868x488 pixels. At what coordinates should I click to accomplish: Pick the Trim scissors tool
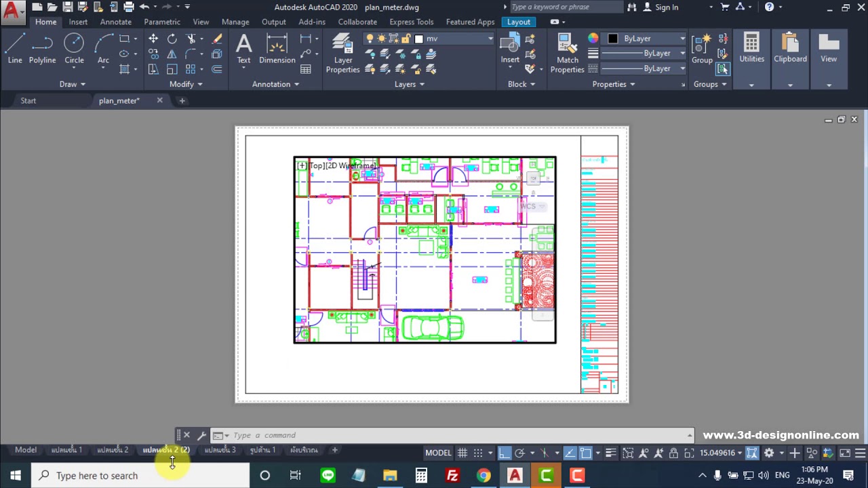pyautogui.click(x=192, y=39)
